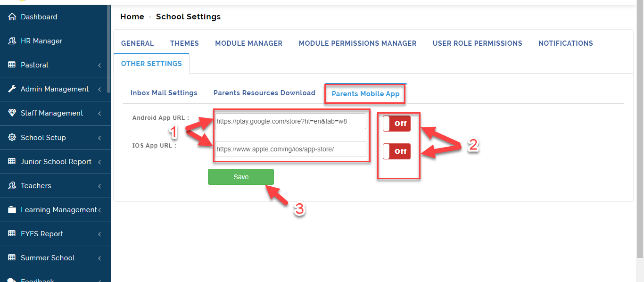Click the School Setup gear icon
Image resolution: width=644 pixels, height=282 pixels.
point(12,138)
